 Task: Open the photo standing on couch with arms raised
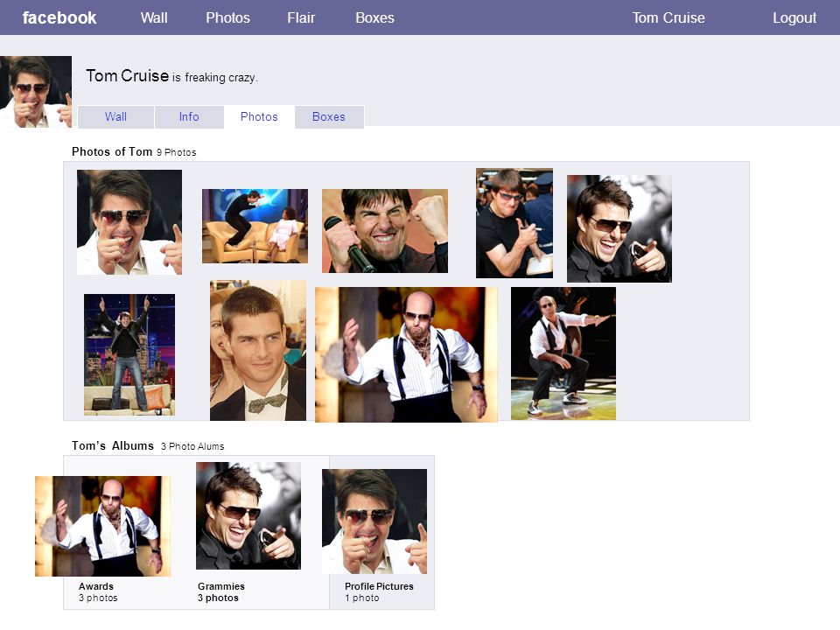click(x=129, y=354)
